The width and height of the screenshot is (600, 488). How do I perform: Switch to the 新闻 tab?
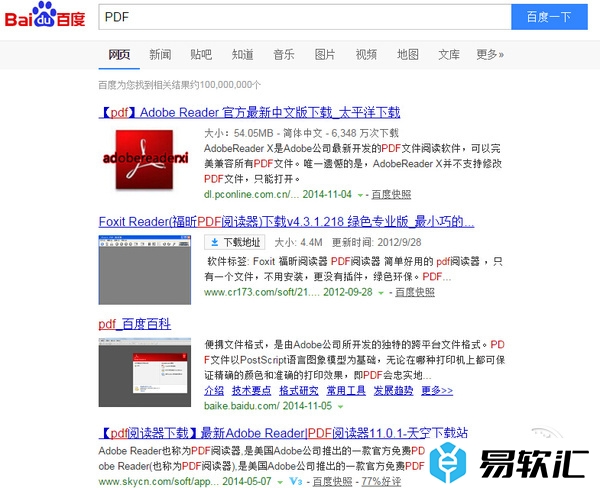point(160,55)
